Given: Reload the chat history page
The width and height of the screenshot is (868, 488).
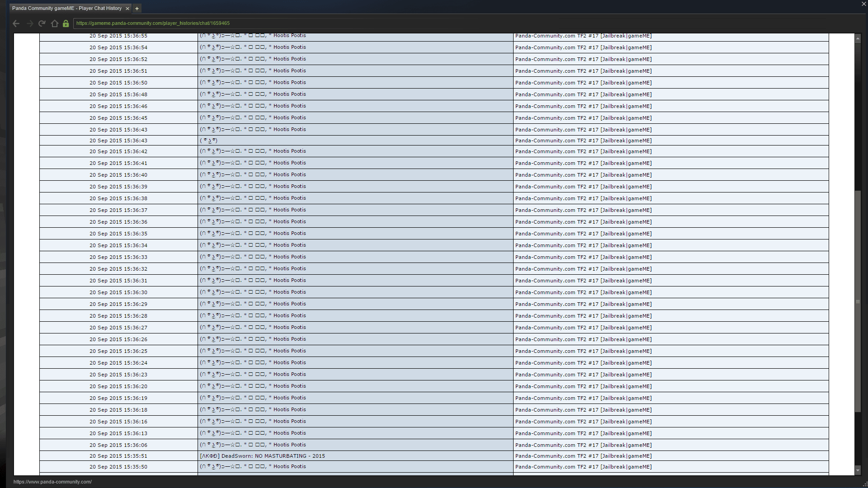Looking at the screenshot, I should 42,23.
